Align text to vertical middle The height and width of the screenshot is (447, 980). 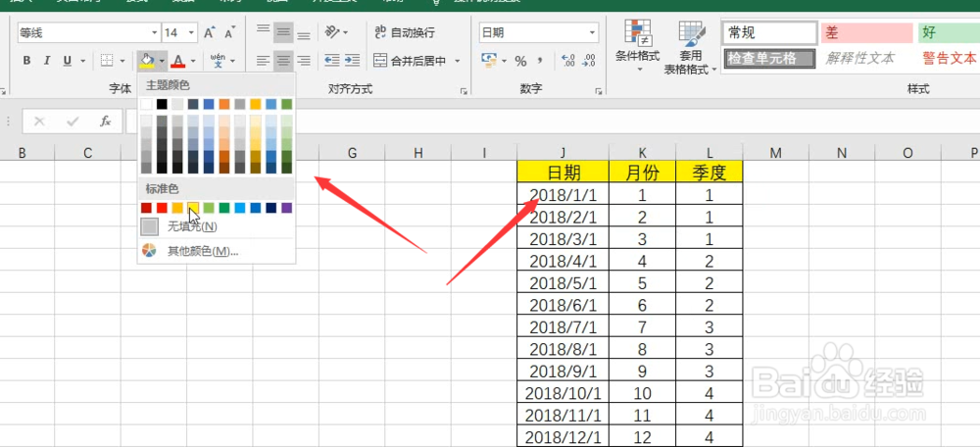coord(284,32)
